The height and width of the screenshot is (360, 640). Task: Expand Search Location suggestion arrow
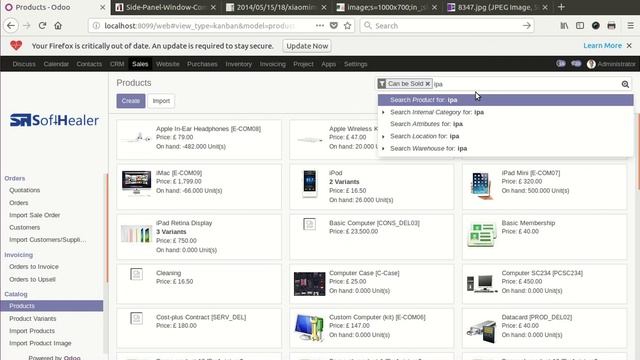[383, 136]
